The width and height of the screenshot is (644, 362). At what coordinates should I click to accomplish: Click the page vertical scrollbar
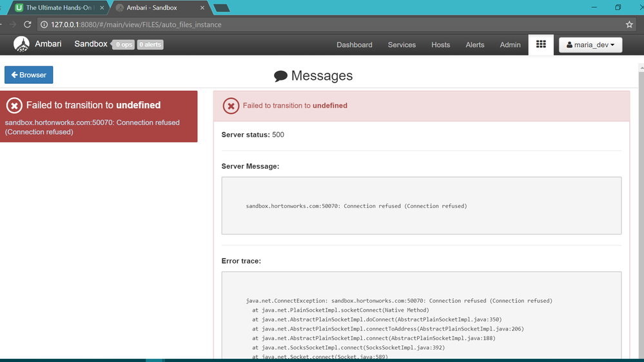641,211
